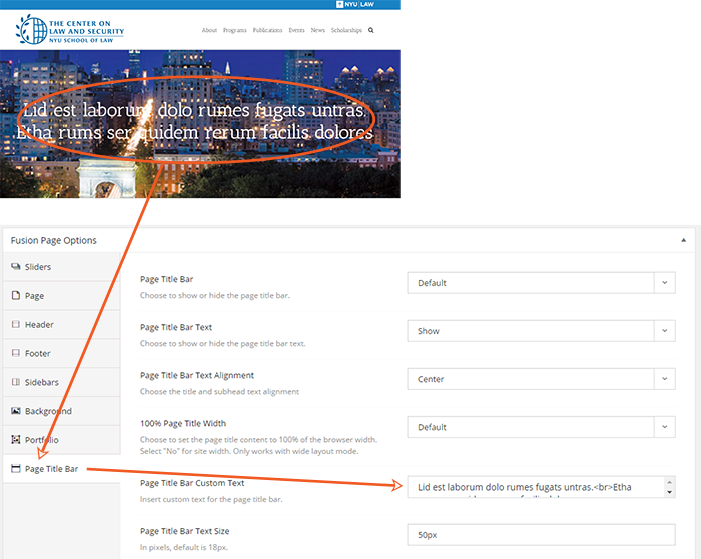This screenshot has height=559, width=701.
Task: Click the 'Page Title Bar Text Alignment' label
Action: tap(197, 376)
